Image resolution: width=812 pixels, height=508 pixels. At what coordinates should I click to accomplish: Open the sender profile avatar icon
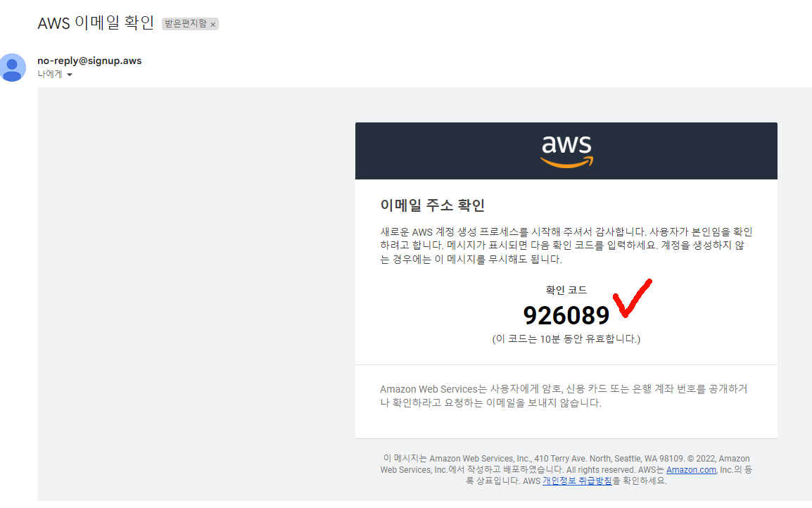point(13,68)
